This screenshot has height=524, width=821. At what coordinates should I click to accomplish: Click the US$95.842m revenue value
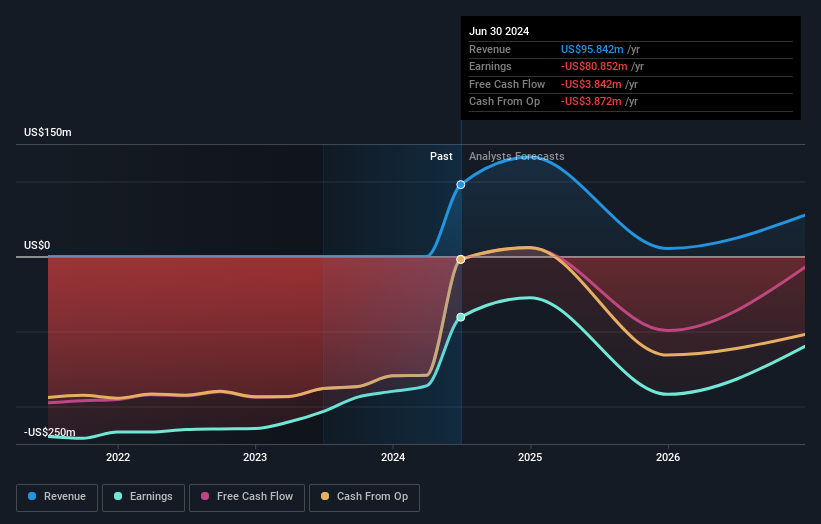point(592,49)
